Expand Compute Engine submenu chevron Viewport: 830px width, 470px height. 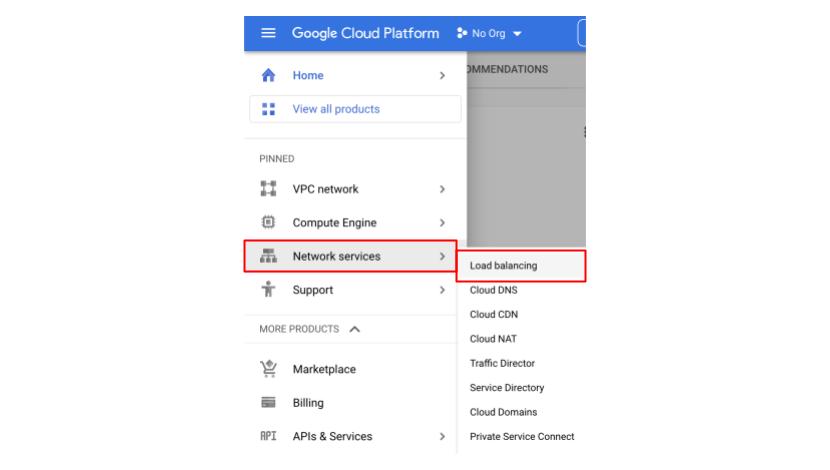442,223
